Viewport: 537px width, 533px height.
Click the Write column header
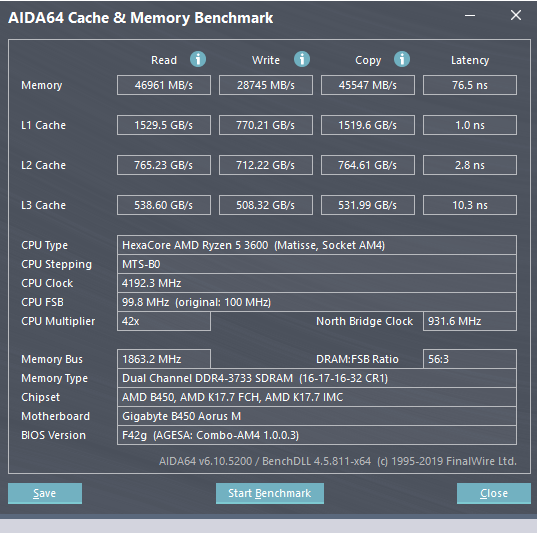click(266, 60)
